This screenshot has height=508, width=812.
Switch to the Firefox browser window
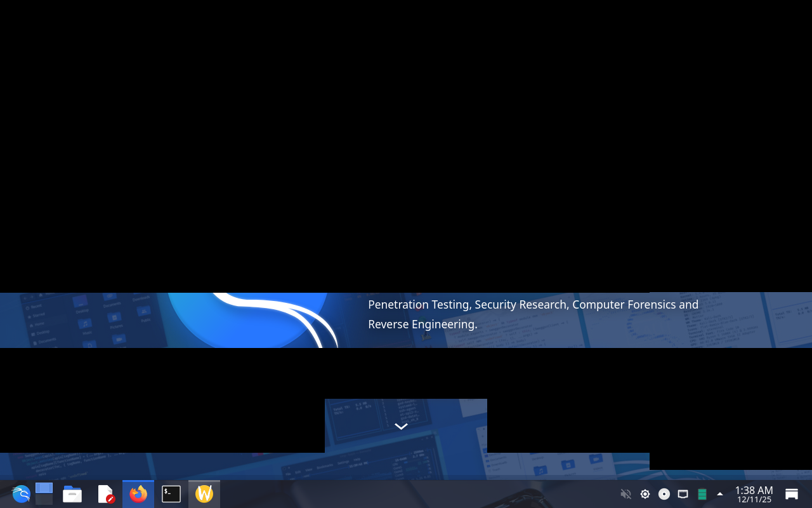pos(138,494)
